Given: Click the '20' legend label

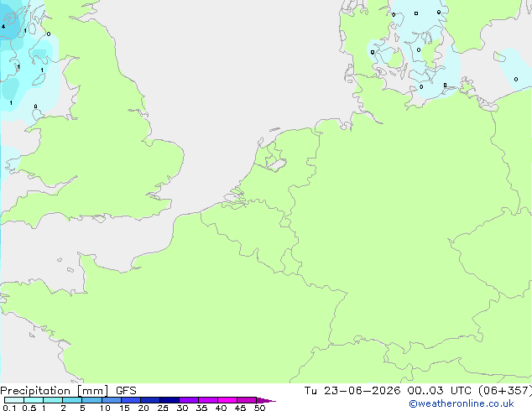Looking at the screenshot, I should click(x=143, y=408).
